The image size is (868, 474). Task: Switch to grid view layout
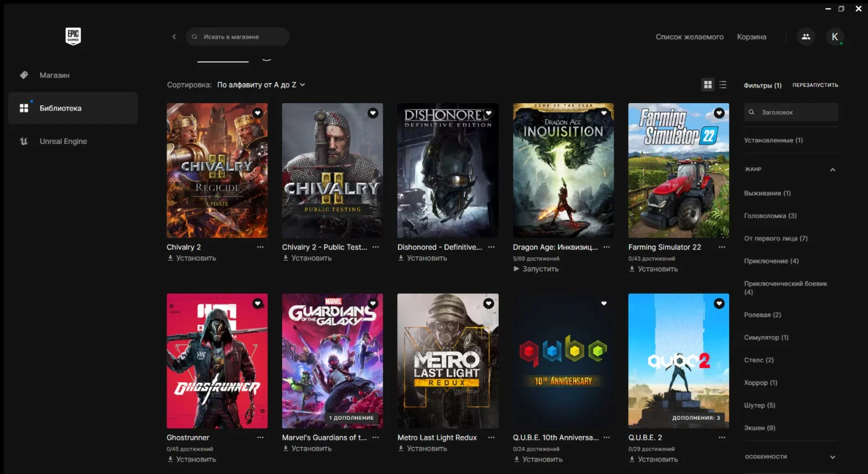coord(708,85)
